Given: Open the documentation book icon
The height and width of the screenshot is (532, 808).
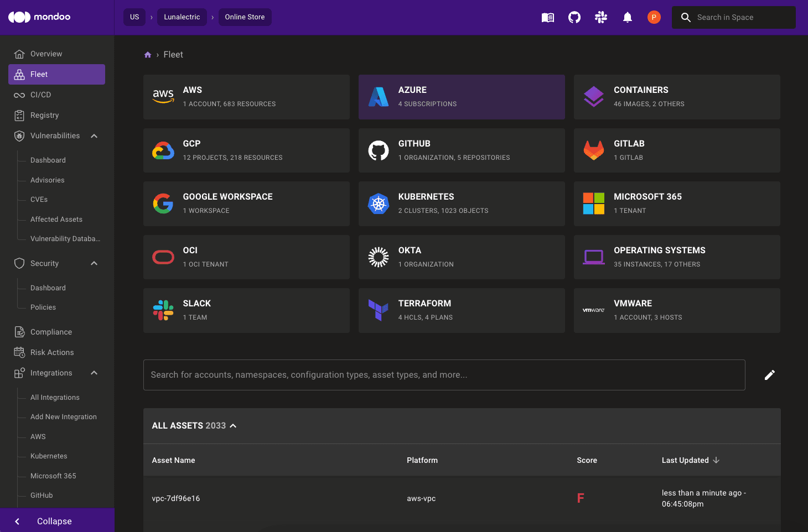Looking at the screenshot, I should 547,18.
